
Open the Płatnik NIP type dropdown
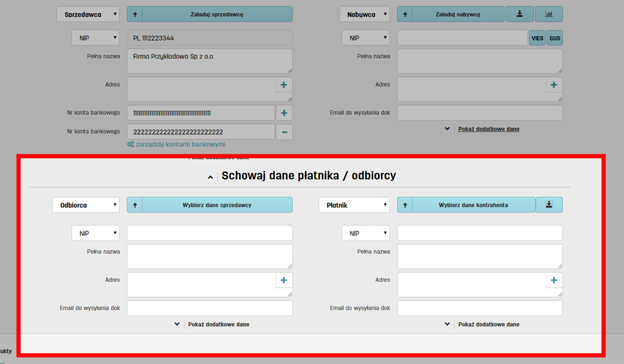(365, 233)
